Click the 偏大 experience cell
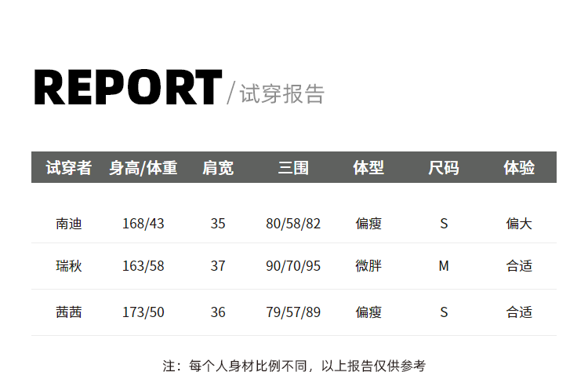Image resolution: width=588 pixels, height=372 pixels. (x=519, y=224)
